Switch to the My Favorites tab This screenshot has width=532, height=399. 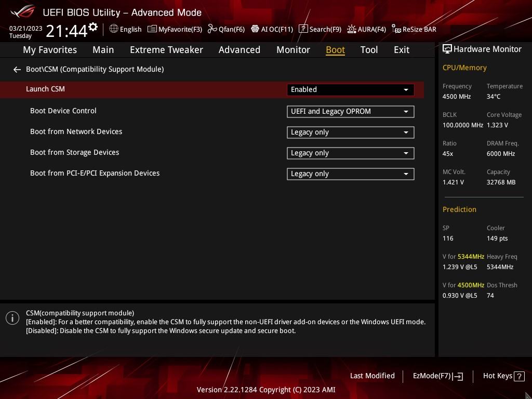pos(50,50)
